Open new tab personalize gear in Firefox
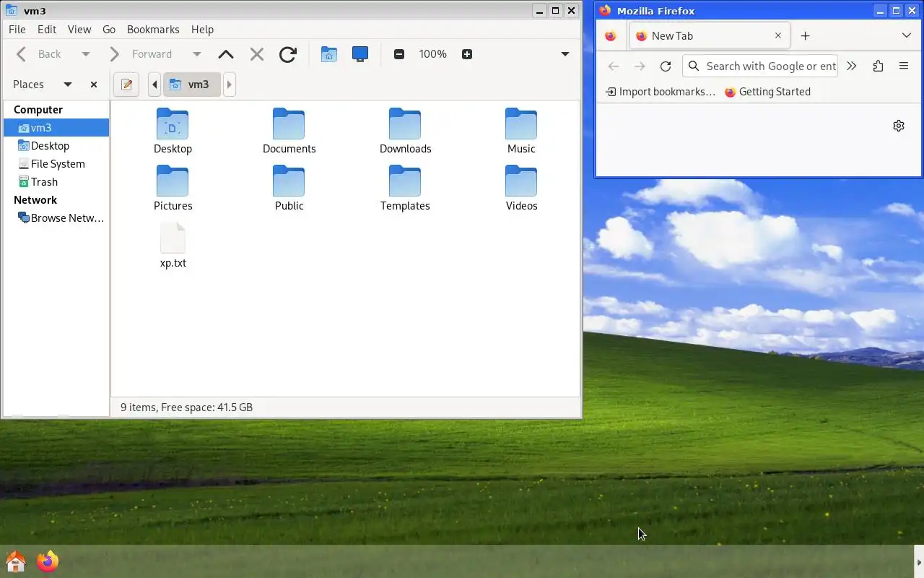Viewport: 924px width, 578px height. pos(899,126)
